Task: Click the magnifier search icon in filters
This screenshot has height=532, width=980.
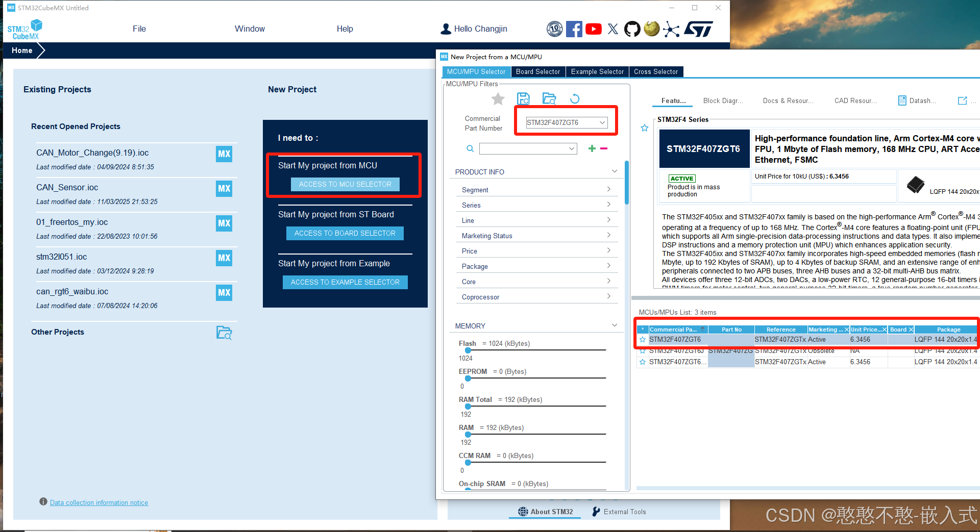Action: (x=470, y=148)
